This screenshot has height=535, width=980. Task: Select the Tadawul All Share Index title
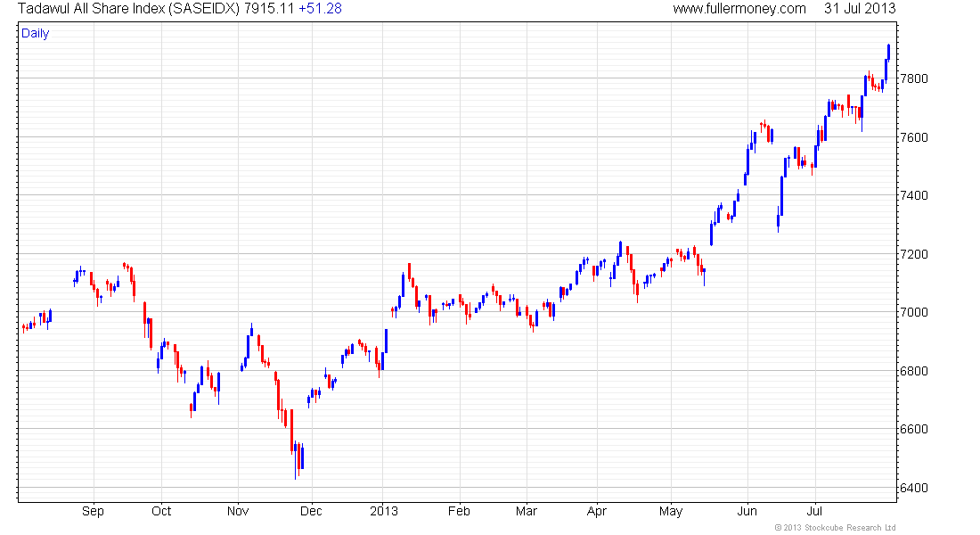(129, 9)
